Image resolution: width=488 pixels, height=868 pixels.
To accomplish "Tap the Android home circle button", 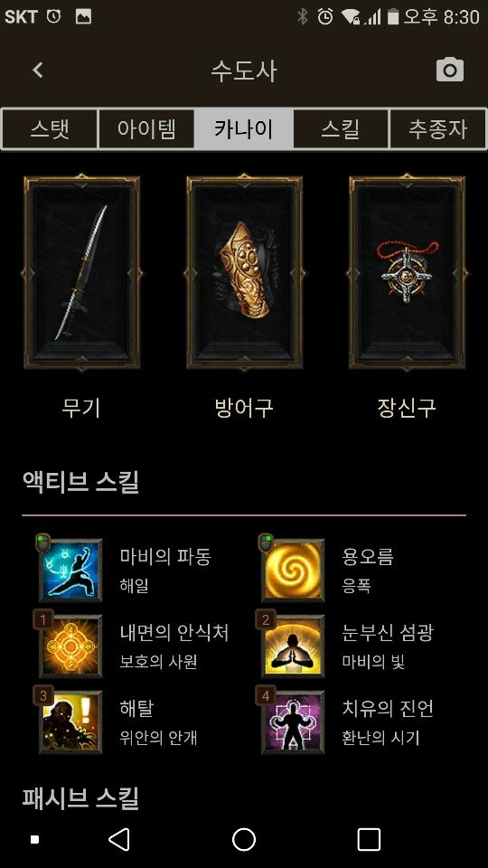I will coord(244,839).
